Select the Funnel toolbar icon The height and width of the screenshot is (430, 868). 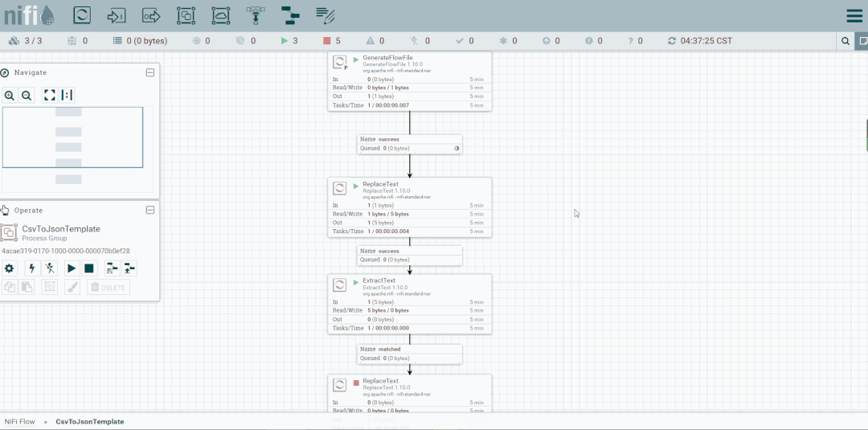point(256,15)
